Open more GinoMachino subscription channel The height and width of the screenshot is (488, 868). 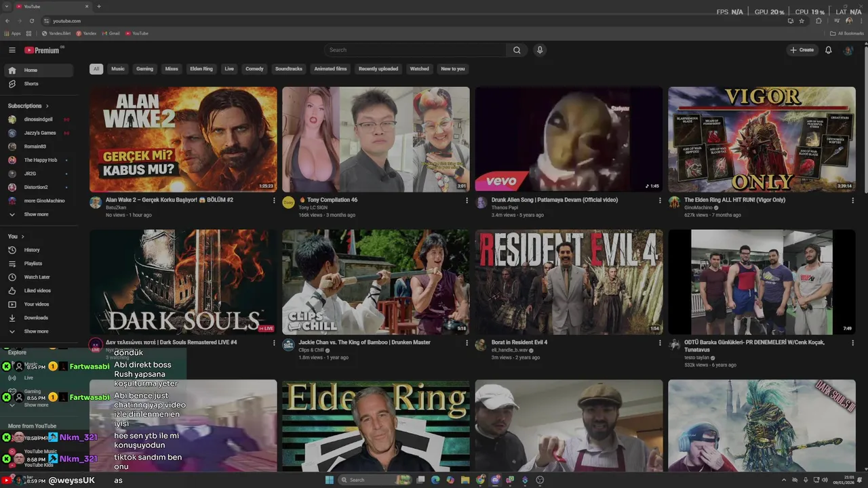point(39,201)
